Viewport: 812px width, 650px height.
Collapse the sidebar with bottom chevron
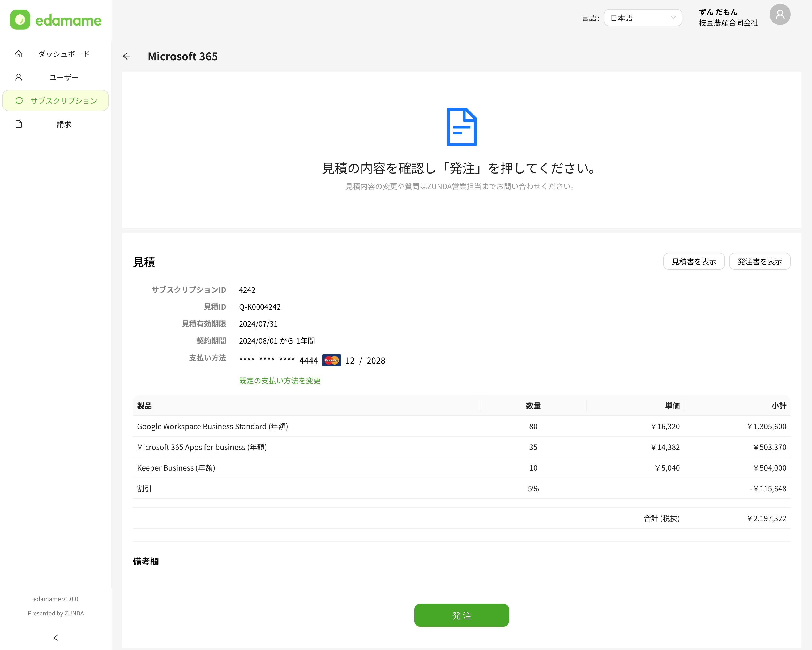tap(56, 638)
